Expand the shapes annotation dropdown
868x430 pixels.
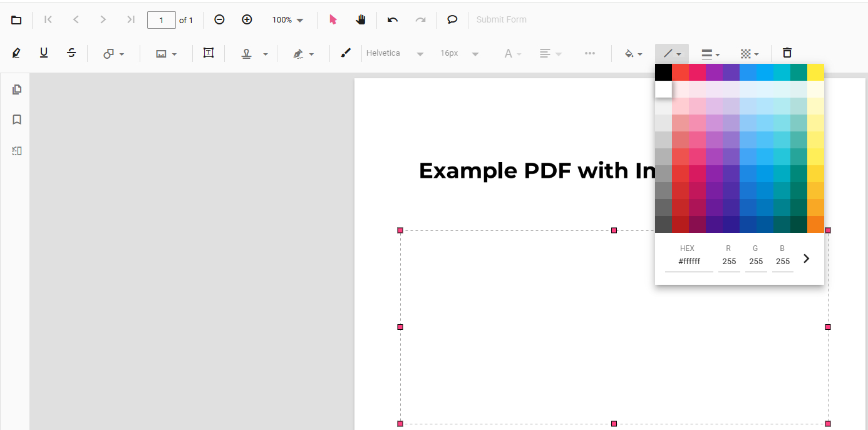click(x=113, y=54)
